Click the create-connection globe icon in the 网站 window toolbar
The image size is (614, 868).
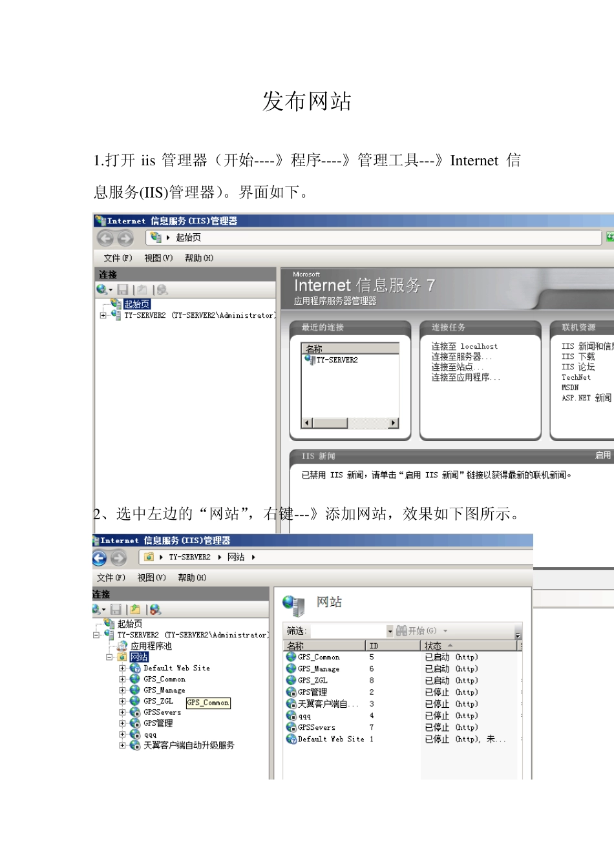(98, 609)
